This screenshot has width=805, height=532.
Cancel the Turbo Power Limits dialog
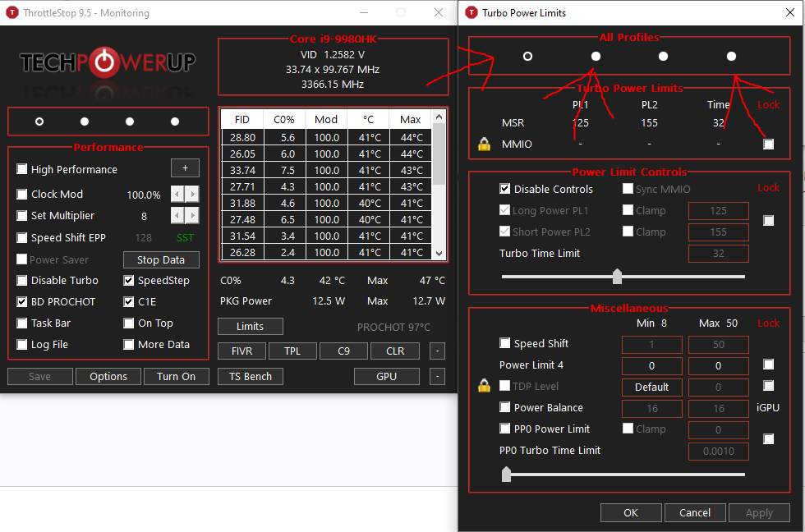pos(695,512)
